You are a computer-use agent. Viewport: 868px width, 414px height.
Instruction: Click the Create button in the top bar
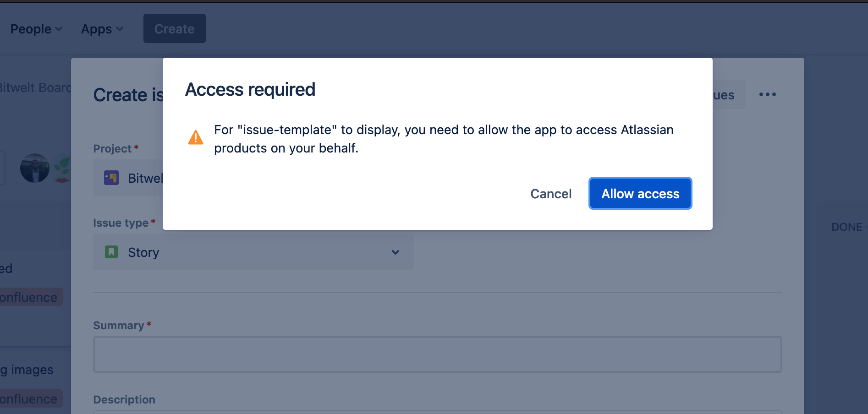[174, 28]
